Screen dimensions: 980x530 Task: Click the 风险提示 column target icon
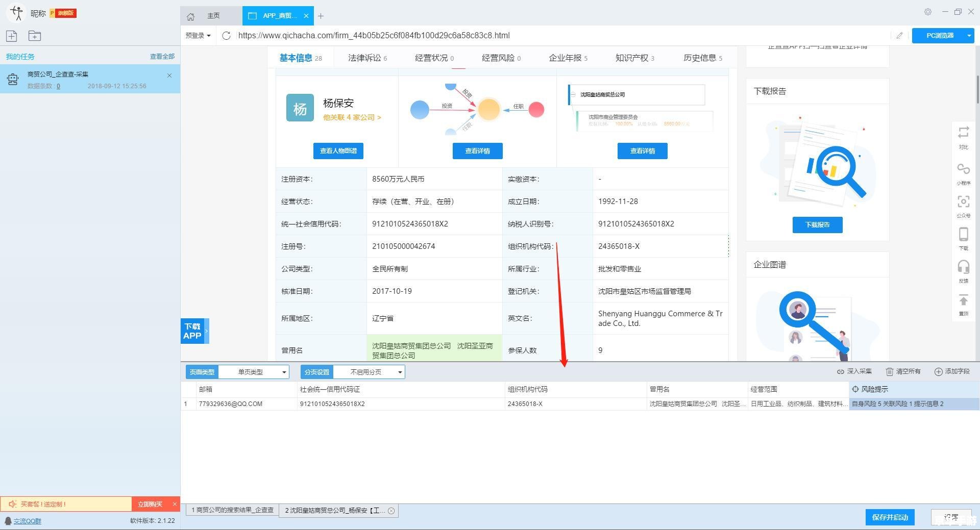coord(855,389)
